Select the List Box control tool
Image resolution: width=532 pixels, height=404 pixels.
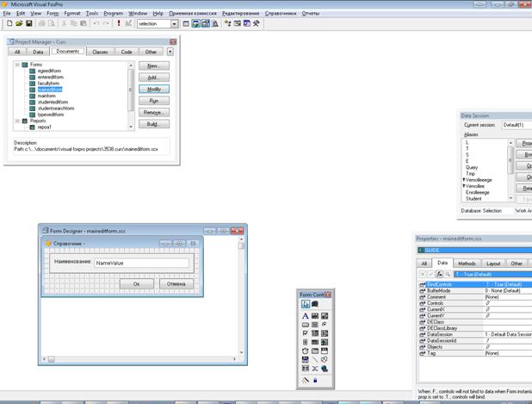325,333
